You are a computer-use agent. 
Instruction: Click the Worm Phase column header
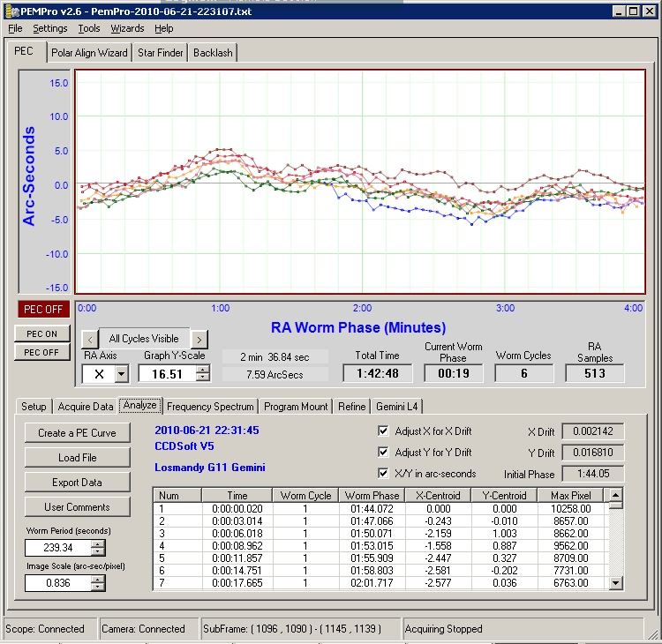tap(372, 496)
